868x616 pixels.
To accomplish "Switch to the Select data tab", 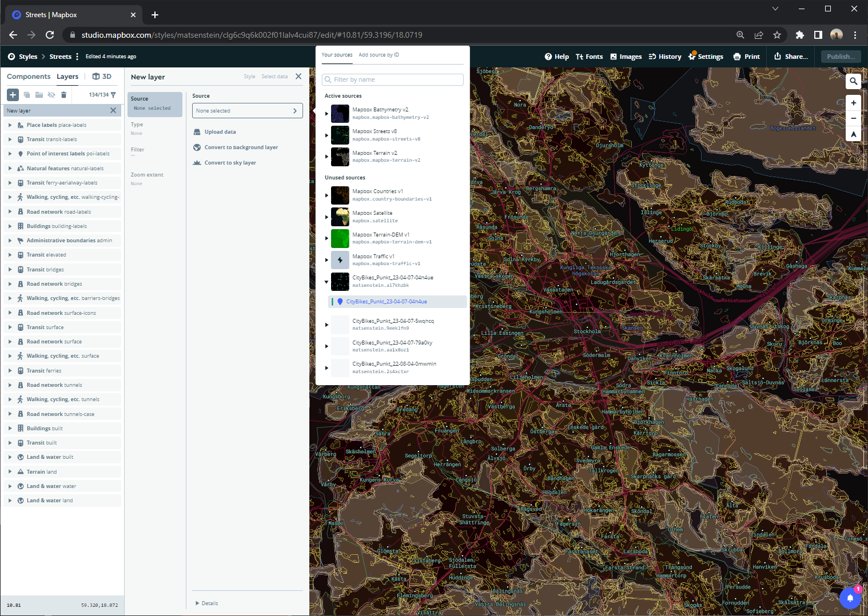I will click(x=274, y=77).
